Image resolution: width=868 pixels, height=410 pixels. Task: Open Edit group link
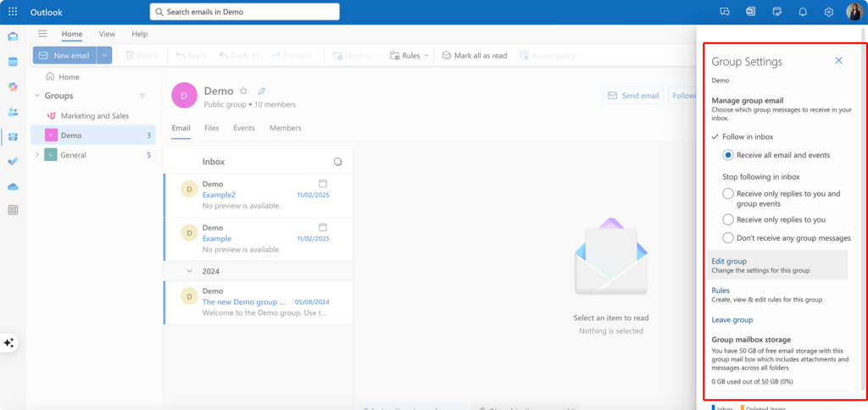(729, 261)
